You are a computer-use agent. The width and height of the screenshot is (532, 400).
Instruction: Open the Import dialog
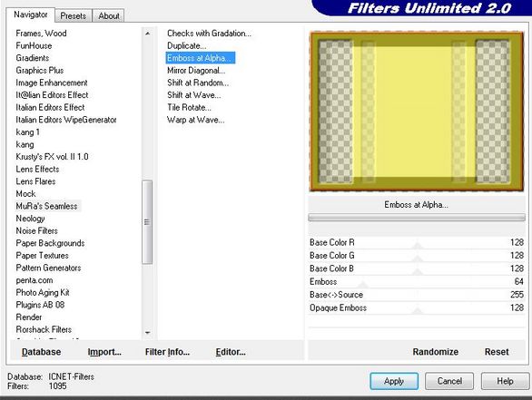[104, 352]
